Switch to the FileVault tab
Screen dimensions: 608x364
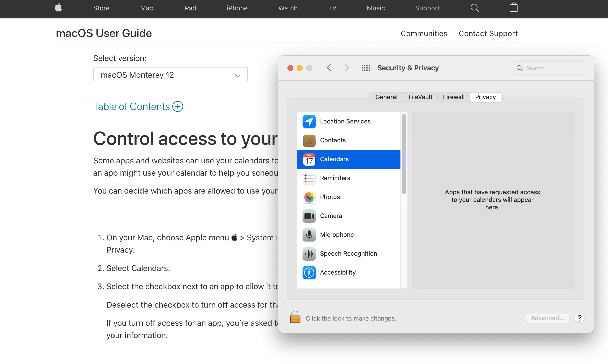coord(420,97)
